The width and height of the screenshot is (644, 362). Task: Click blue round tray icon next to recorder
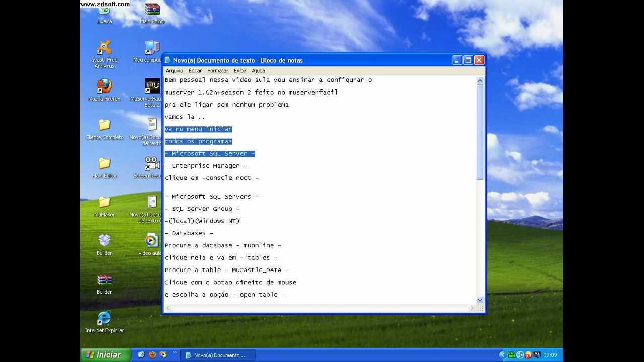tap(520, 355)
